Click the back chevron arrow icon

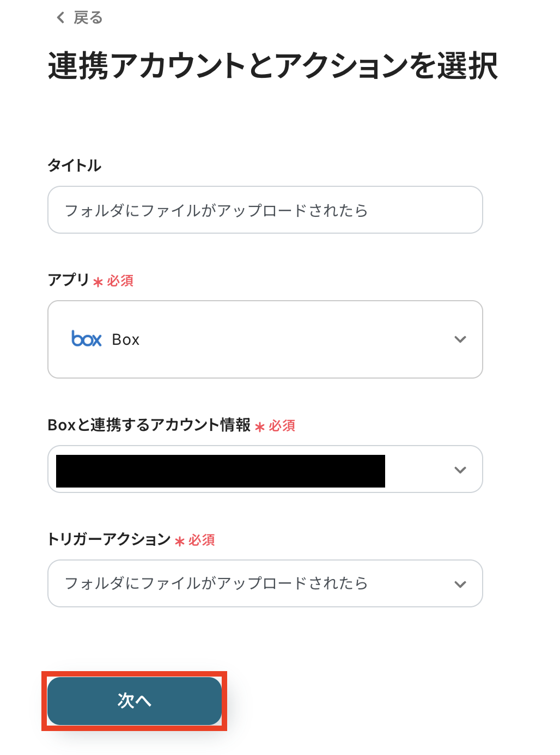[60, 18]
